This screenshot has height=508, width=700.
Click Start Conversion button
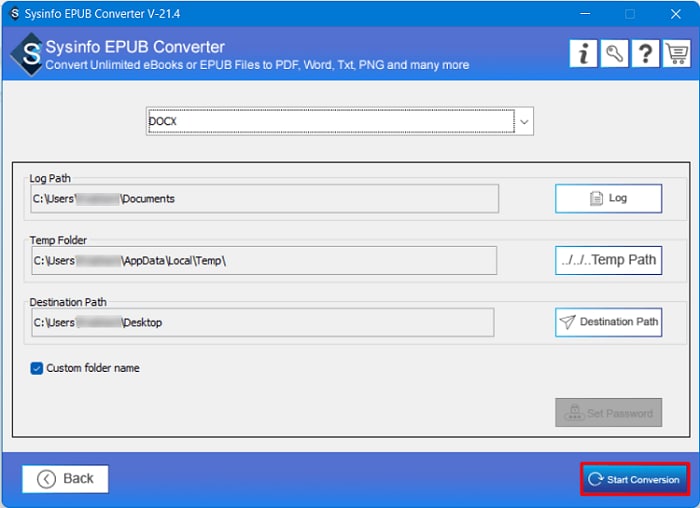click(x=635, y=479)
